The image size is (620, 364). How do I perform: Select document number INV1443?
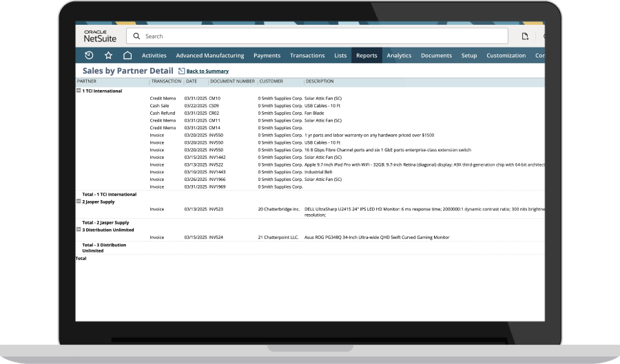(217, 172)
